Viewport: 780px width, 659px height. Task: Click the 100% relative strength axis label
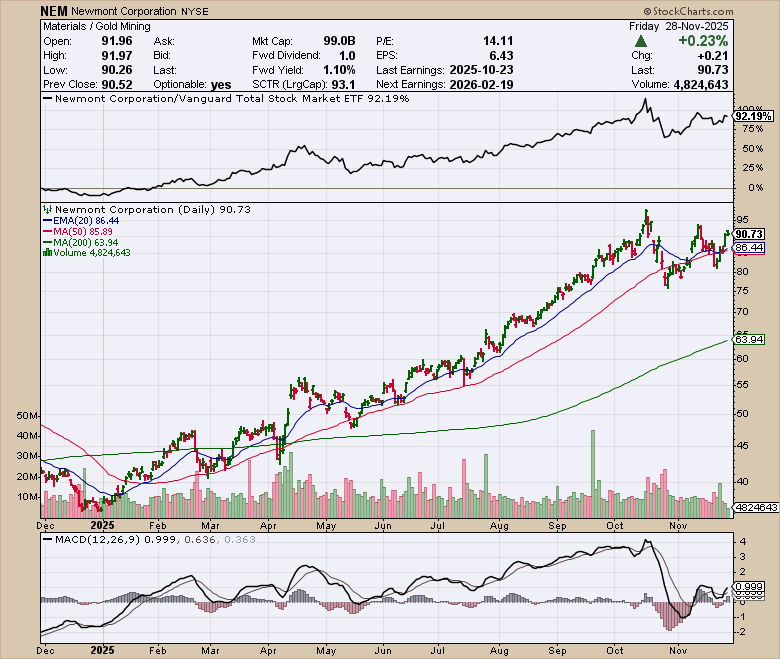750,108
